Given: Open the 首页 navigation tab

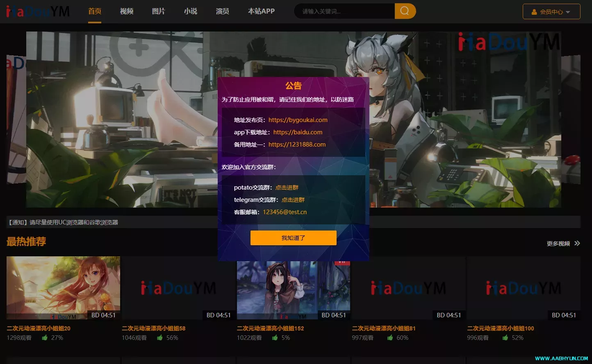Looking at the screenshot, I should 94,11.
